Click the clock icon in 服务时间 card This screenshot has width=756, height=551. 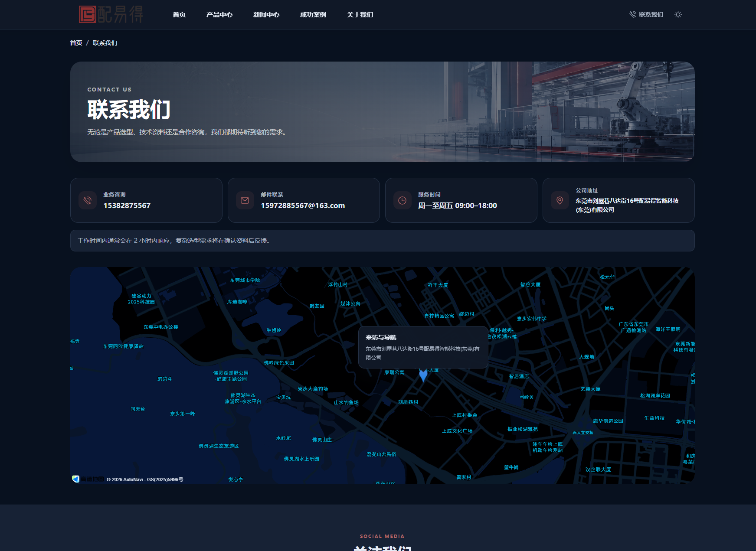(403, 200)
